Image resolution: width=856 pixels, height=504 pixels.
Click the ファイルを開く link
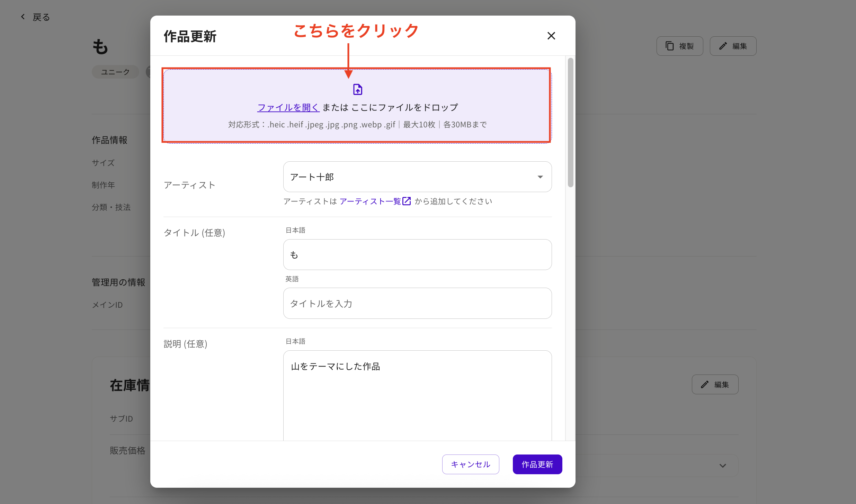(288, 107)
